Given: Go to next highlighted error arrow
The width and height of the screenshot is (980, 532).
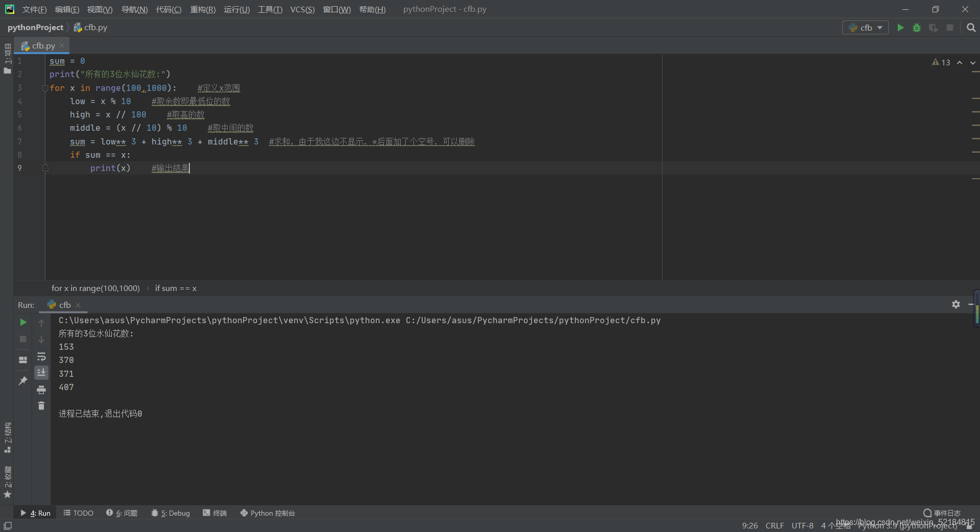Looking at the screenshot, I should (973, 62).
